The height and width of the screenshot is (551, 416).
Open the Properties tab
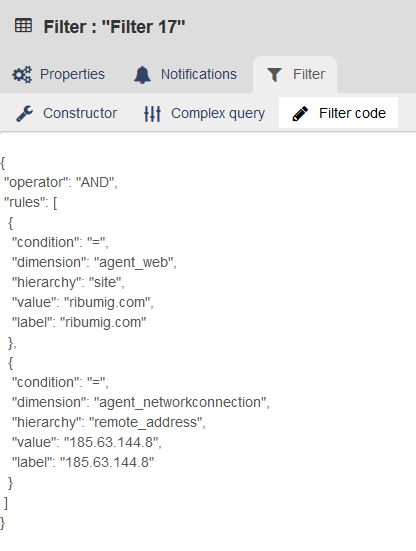[59, 74]
